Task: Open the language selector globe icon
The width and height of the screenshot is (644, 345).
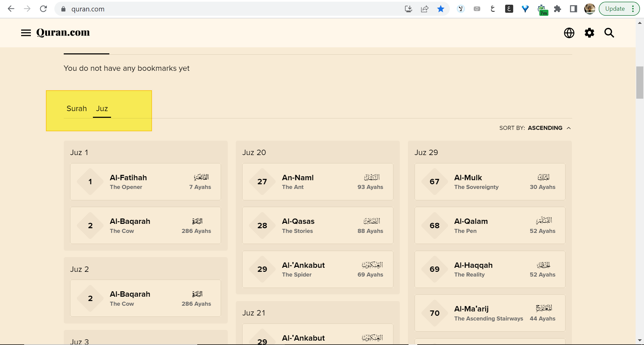Action: coord(569,33)
